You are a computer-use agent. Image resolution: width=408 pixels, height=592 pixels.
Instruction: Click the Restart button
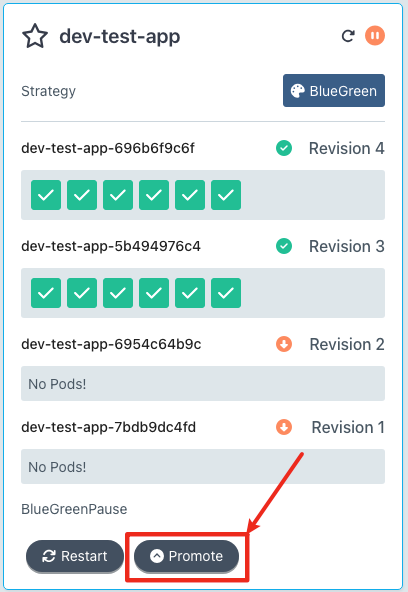pos(75,556)
